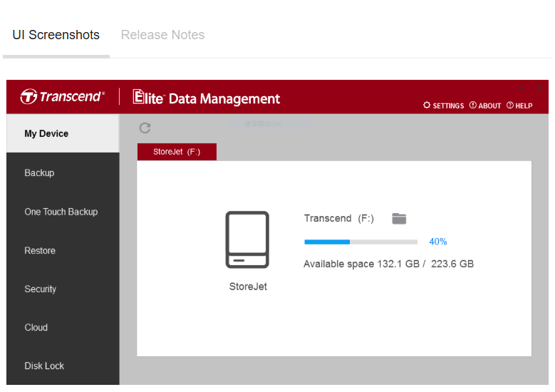555x392 pixels.
Task: Minimize the Transcend Elite window
Action: 522,87
